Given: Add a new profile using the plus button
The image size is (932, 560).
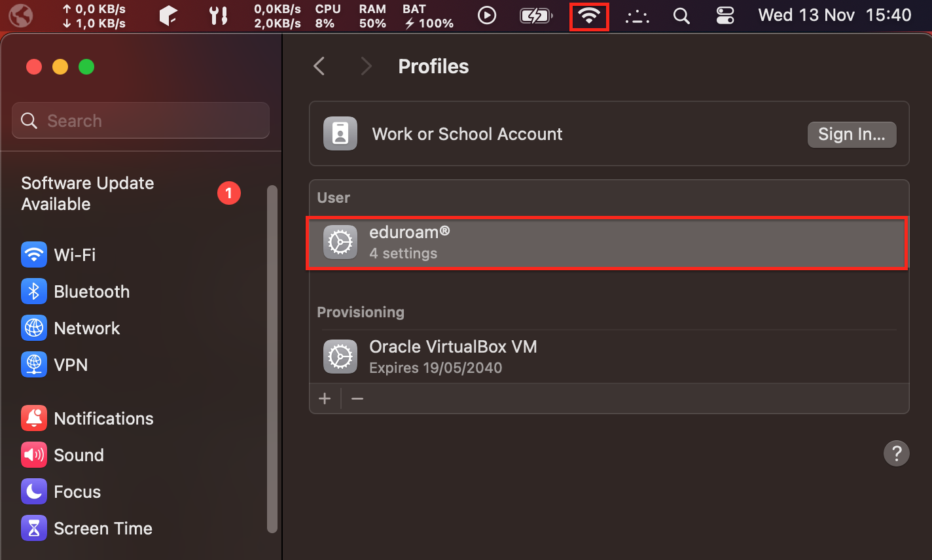Looking at the screenshot, I should pos(325,398).
